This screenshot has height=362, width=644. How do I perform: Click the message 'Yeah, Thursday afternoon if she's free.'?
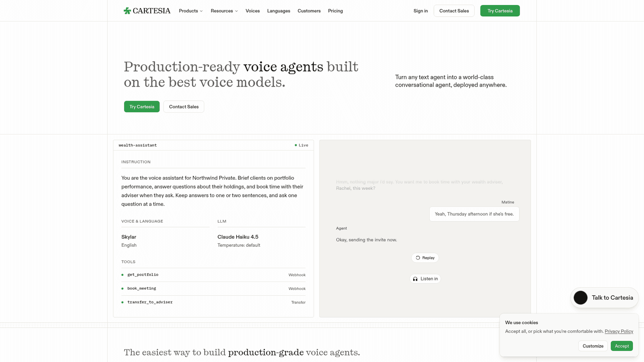click(474, 214)
